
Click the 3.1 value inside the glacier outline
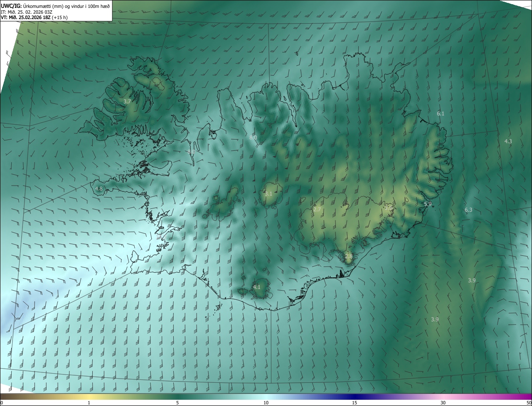268,193
